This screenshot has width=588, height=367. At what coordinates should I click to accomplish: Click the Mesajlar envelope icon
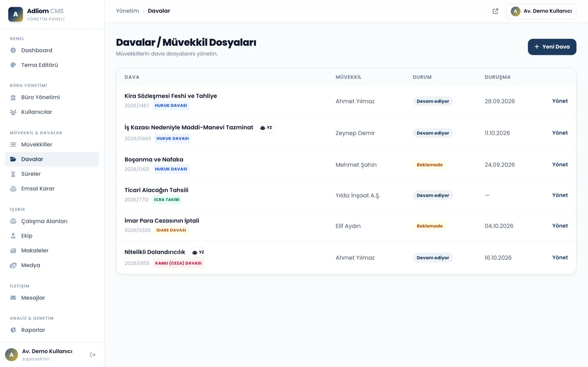(x=13, y=298)
